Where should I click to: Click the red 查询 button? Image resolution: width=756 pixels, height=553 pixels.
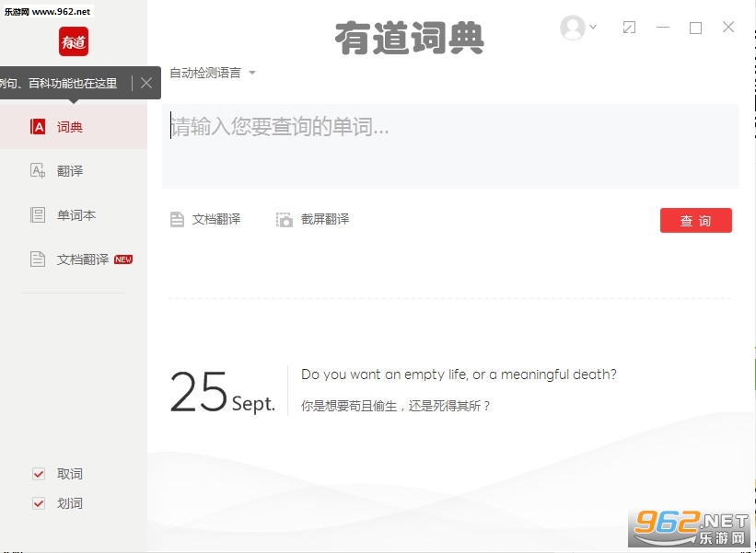pyautogui.click(x=696, y=221)
